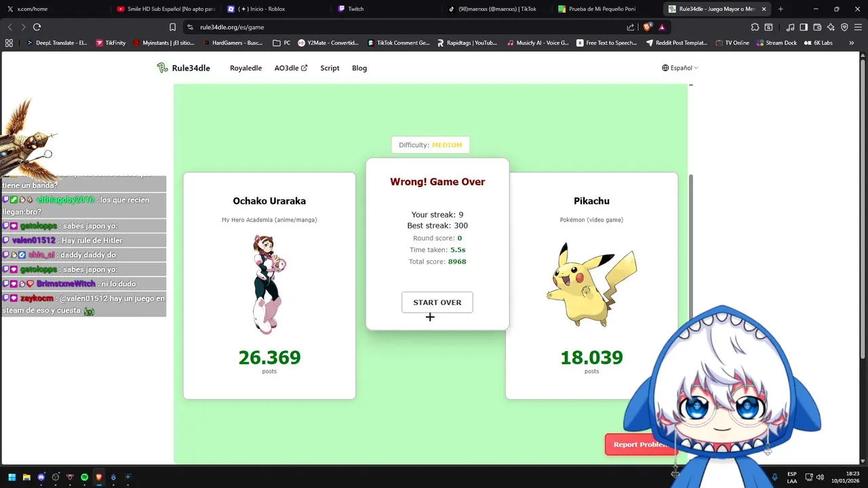Toggle the browser sidebar panel
Viewport: 868px width, 488px height.
[804, 27]
